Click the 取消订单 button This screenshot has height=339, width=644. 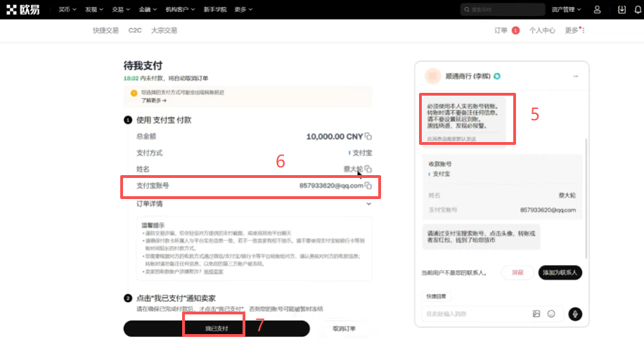[x=344, y=328]
